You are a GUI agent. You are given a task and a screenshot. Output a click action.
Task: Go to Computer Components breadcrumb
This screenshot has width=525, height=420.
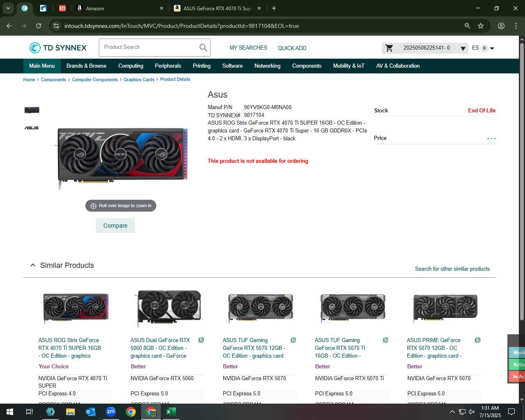(95, 80)
